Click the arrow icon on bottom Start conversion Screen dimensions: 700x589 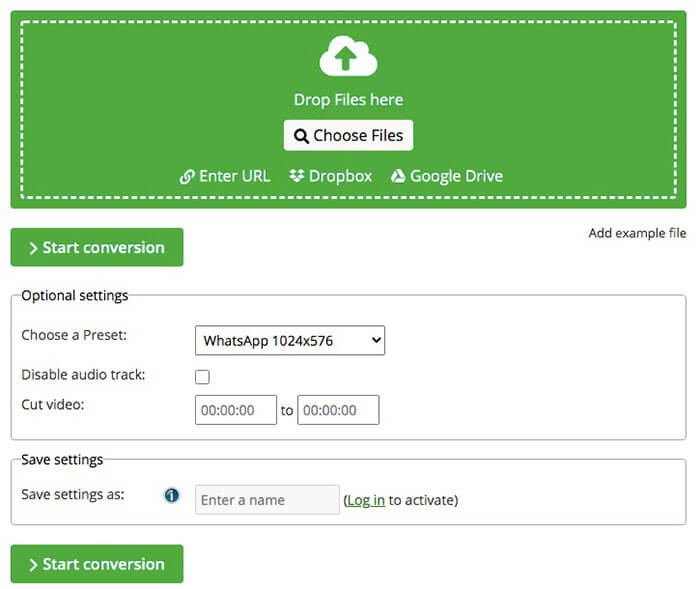tap(33, 565)
